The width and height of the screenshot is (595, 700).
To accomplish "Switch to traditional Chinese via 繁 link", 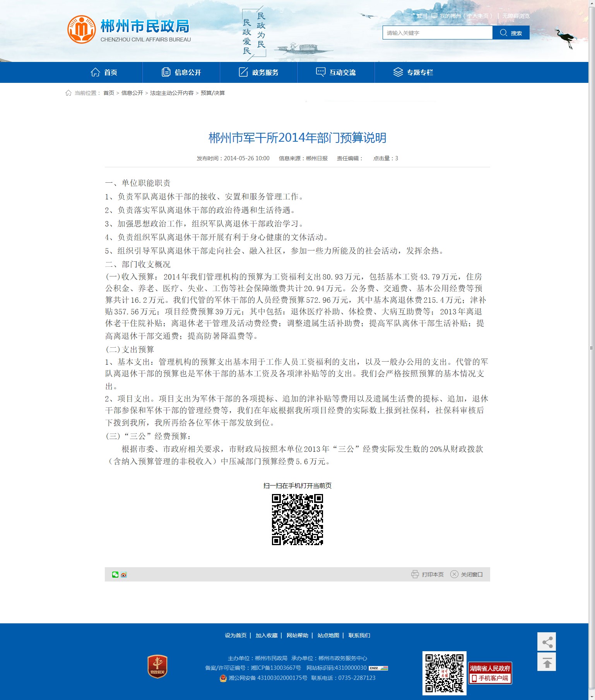I will point(419,16).
